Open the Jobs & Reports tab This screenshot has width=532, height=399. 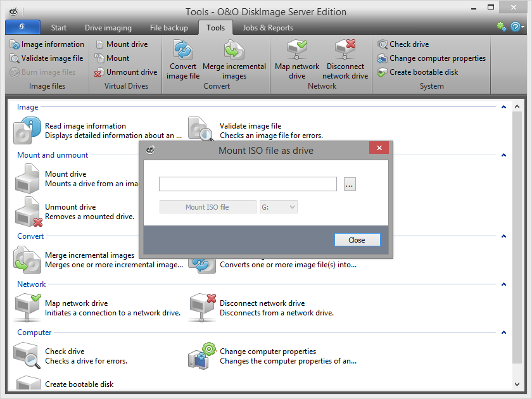[x=268, y=27]
